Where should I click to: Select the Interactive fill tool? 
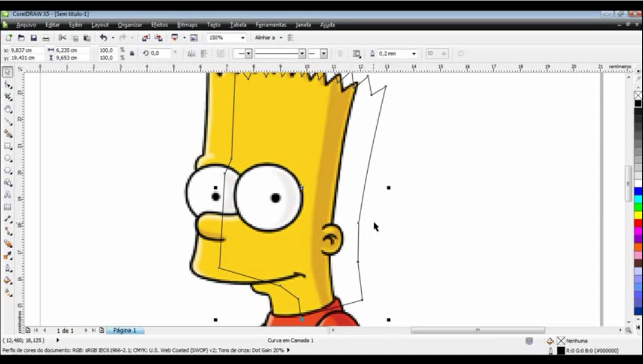[7, 293]
